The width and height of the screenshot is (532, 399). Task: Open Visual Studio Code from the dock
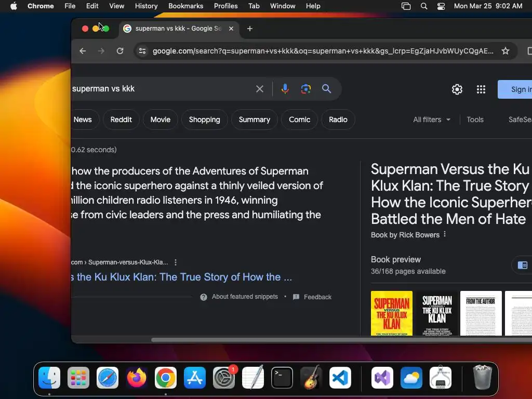(x=340, y=378)
